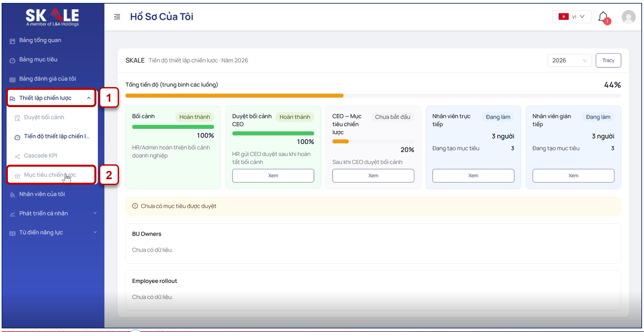Viewport: 644px width, 332px height.
Task: Click the CEO Mục tiêu 20% progress bar
Action: 373,141
